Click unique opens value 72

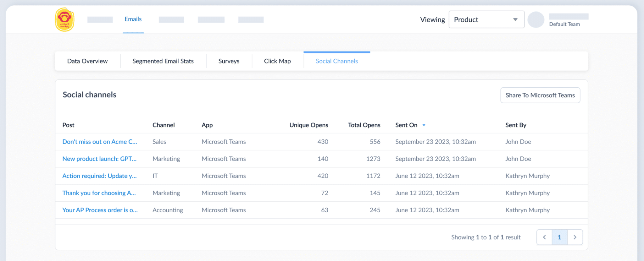click(x=325, y=193)
